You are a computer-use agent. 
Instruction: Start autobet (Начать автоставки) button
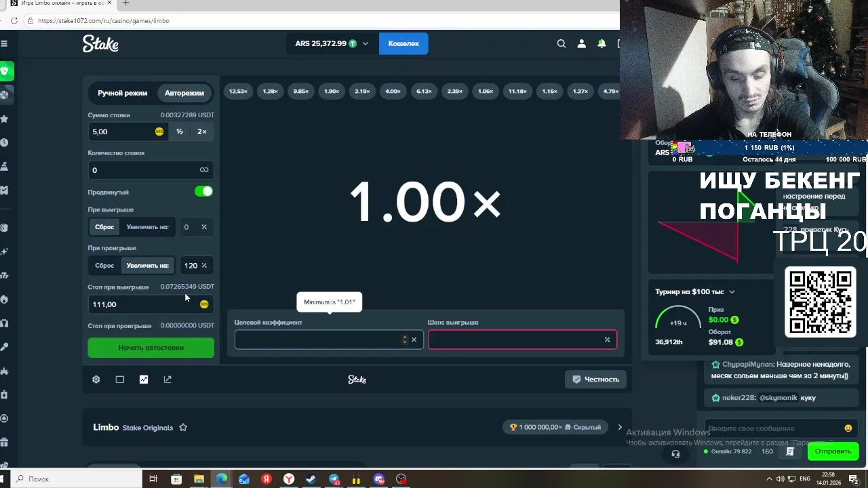click(151, 348)
